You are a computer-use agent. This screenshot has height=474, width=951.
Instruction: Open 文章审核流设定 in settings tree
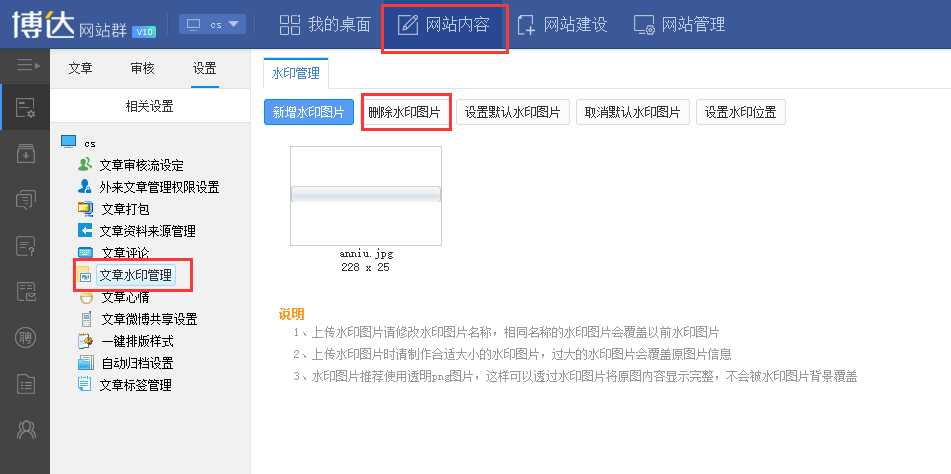[141, 165]
